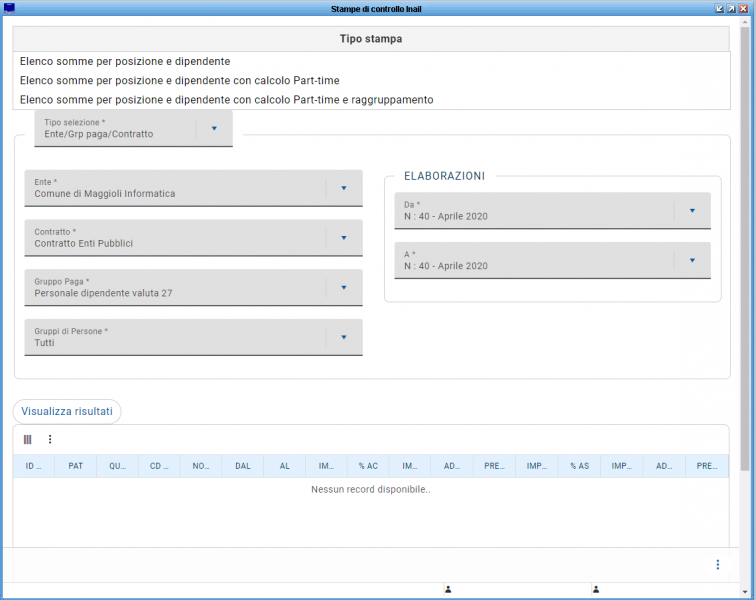Open the Contratto dropdown arrow

(344, 238)
